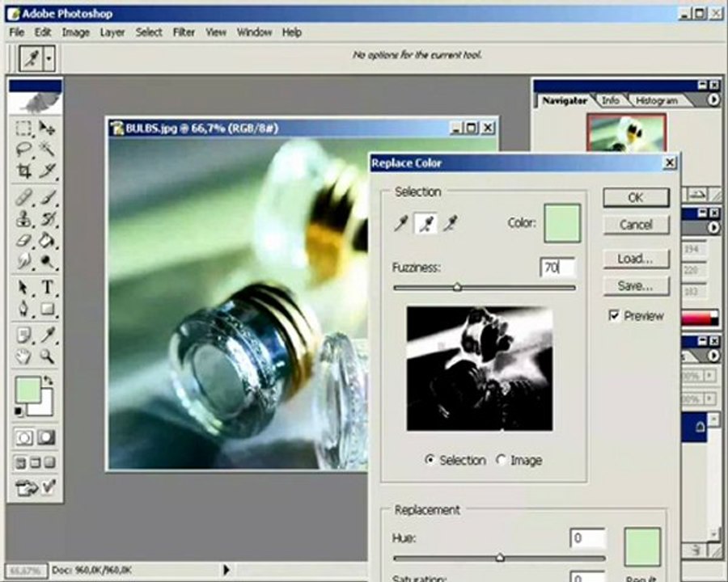The image size is (728, 582).
Task: Switch to Standard Screen mode
Action: 20,462
